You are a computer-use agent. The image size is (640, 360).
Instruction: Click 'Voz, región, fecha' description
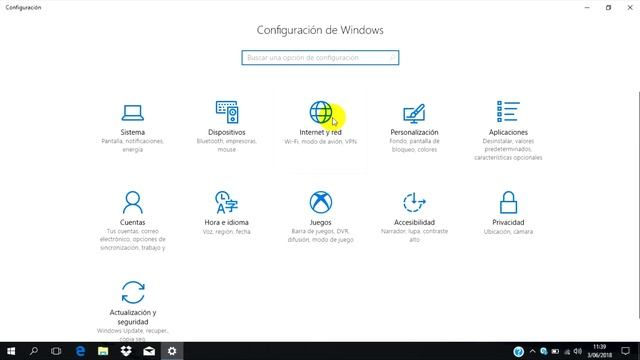tap(227, 231)
